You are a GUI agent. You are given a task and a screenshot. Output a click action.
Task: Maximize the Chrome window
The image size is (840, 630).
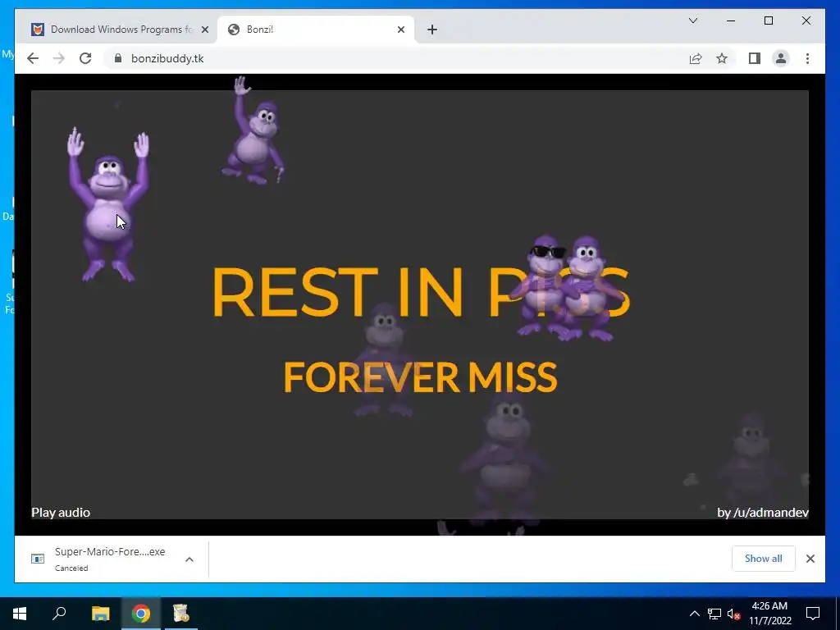[x=768, y=21]
